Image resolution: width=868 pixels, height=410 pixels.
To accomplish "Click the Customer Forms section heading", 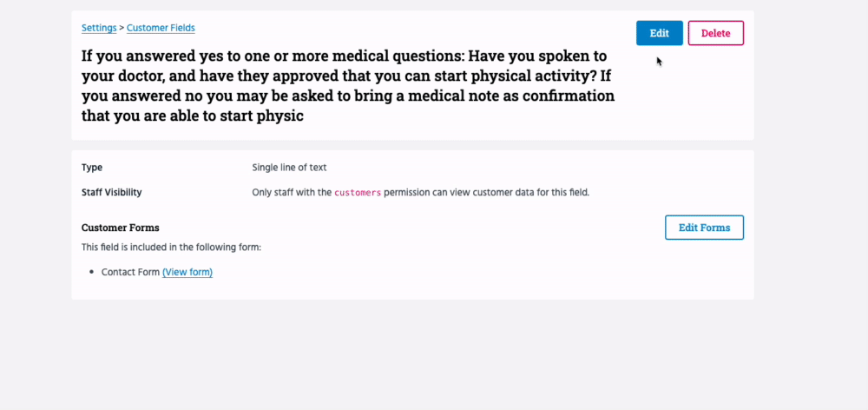I will coord(120,228).
